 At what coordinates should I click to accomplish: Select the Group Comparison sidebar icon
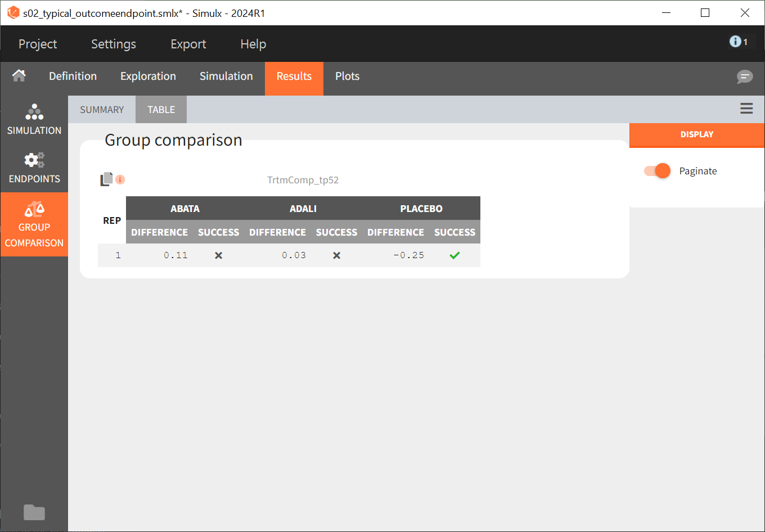pos(34,224)
